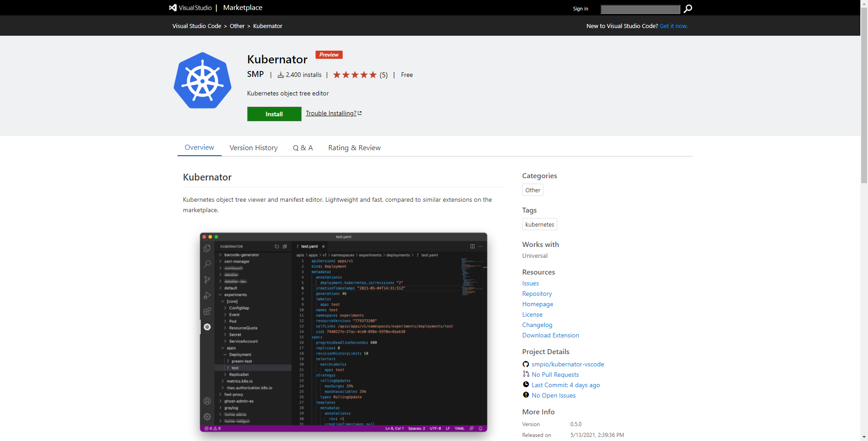Click the Kubernator helm logo icon

[x=203, y=81]
